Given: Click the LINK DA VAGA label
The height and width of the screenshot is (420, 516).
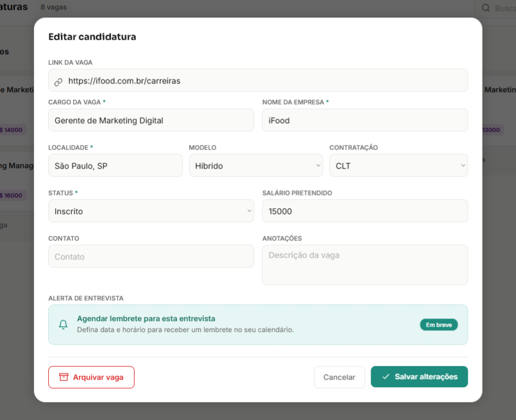Looking at the screenshot, I should [70, 63].
